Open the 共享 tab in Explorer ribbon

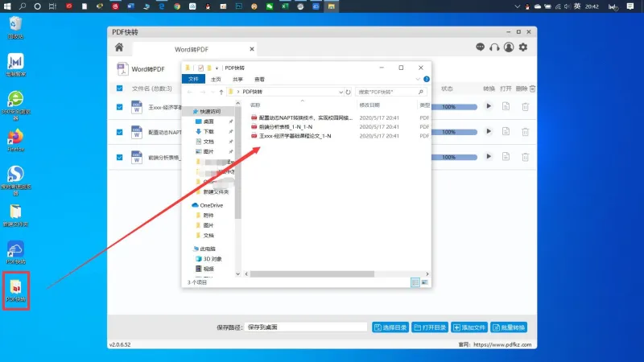(x=237, y=79)
